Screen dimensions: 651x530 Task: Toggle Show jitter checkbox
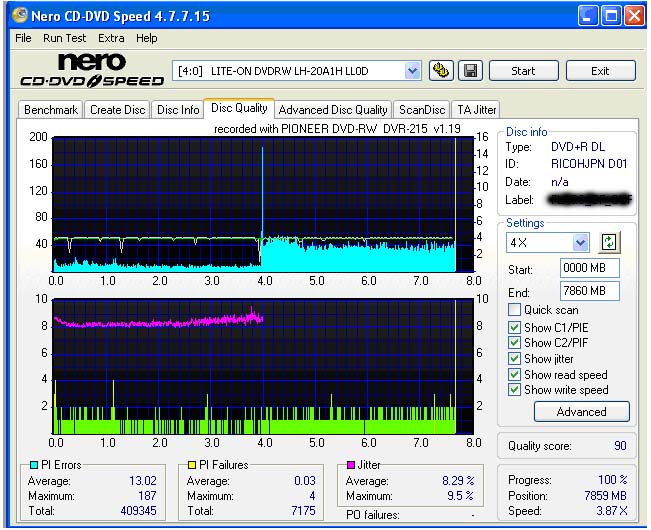pyautogui.click(x=514, y=358)
